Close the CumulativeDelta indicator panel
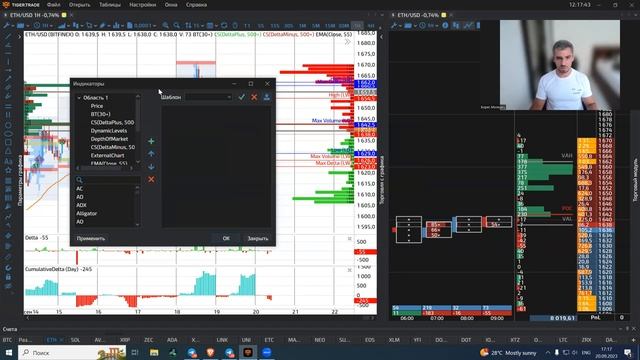 349,270
